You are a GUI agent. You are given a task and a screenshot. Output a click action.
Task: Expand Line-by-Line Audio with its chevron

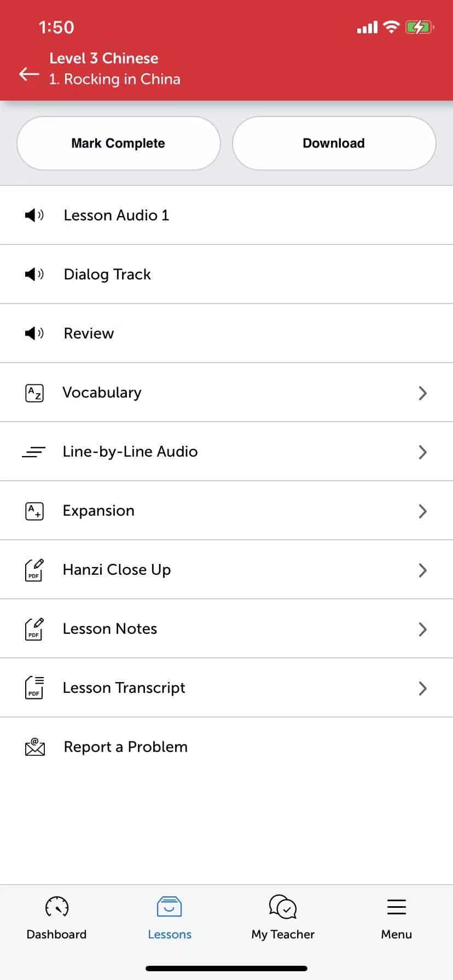[422, 452]
